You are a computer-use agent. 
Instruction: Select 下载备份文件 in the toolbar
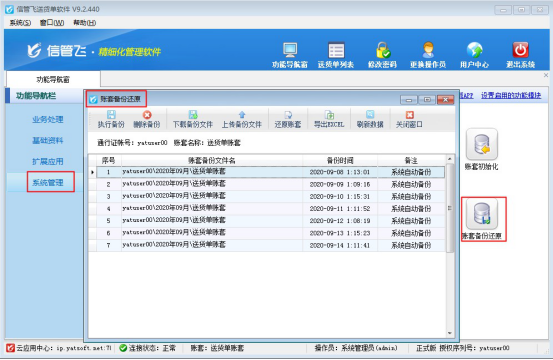pos(193,119)
